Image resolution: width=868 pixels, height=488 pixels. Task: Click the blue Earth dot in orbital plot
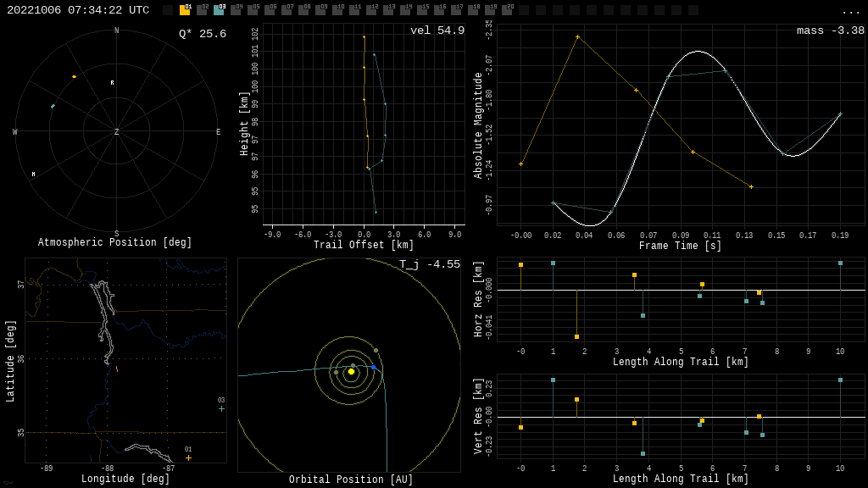[373, 367]
